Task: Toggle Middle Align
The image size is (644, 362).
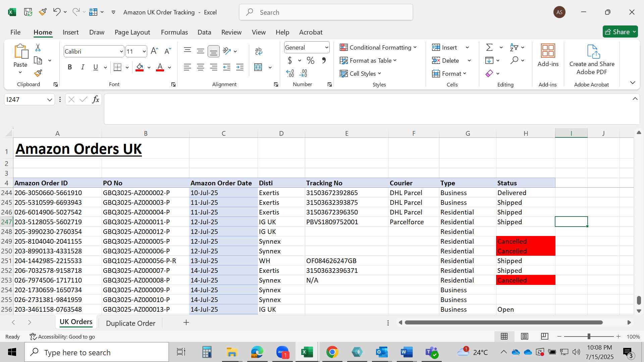Action: (x=201, y=51)
